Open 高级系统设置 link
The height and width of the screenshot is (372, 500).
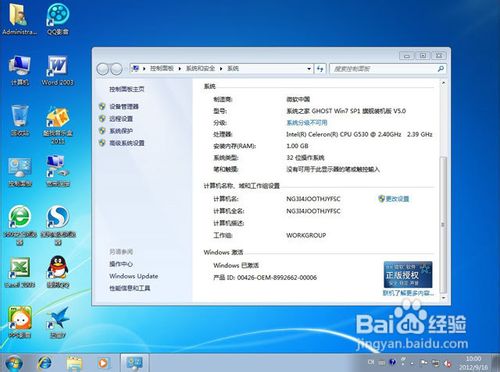tap(127, 143)
